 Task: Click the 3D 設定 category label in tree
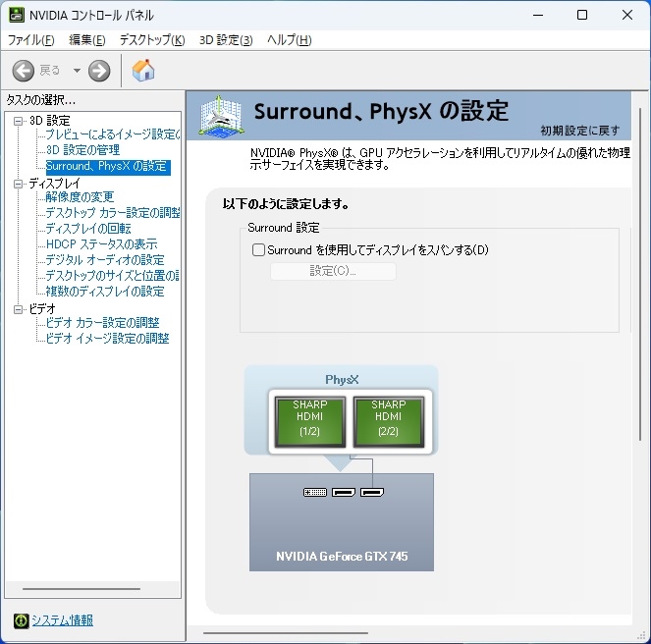click(x=50, y=121)
